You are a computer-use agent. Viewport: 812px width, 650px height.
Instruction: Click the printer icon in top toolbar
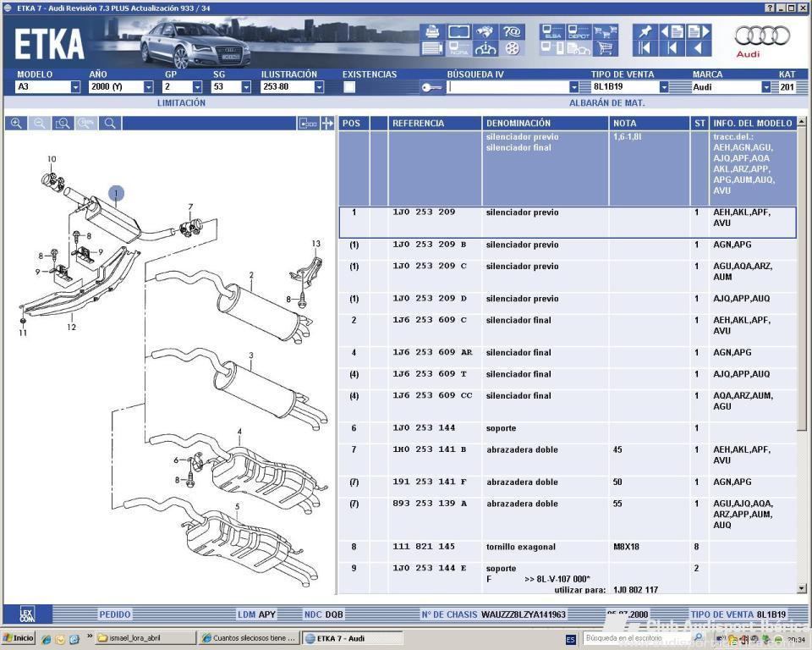432,32
